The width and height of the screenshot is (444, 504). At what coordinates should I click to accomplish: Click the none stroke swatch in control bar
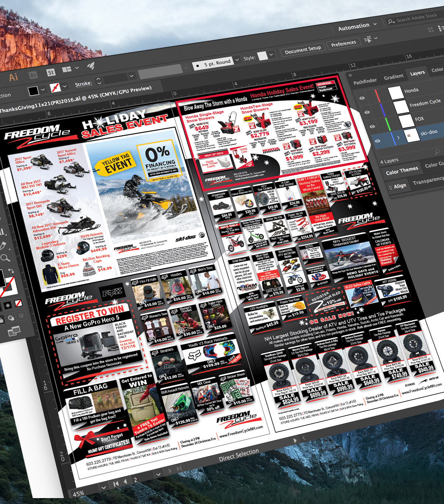point(55,87)
